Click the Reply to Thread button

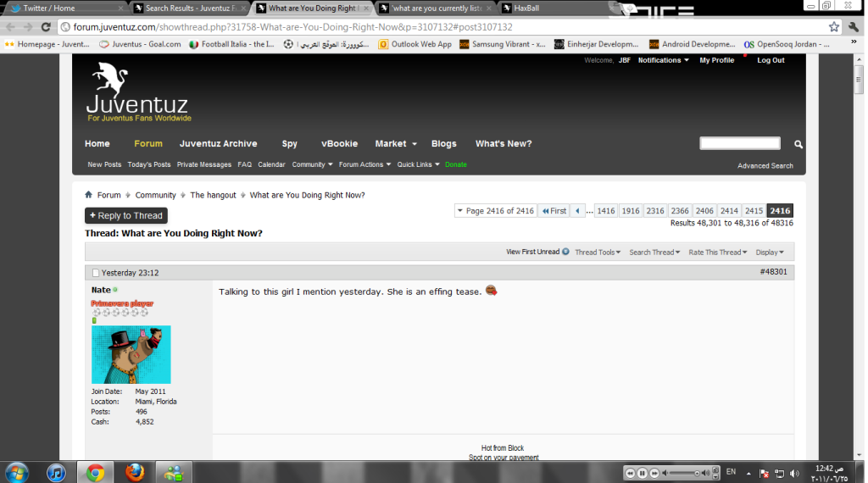[x=126, y=215]
